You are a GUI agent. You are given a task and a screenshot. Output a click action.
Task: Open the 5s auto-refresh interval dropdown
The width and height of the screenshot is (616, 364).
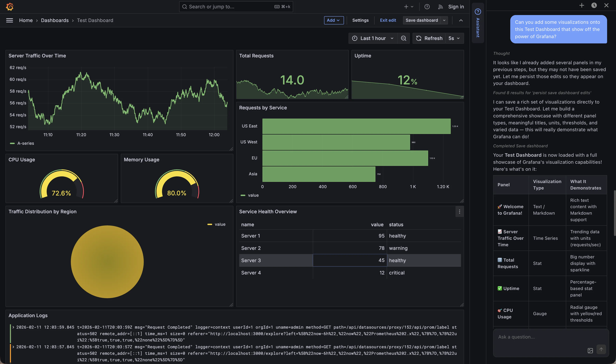click(454, 38)
